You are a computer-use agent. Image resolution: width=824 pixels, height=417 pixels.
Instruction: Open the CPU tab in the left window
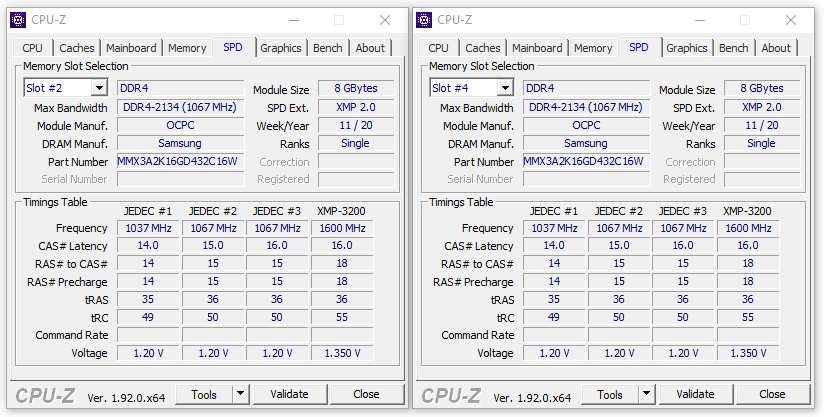[x=33, y=48]
